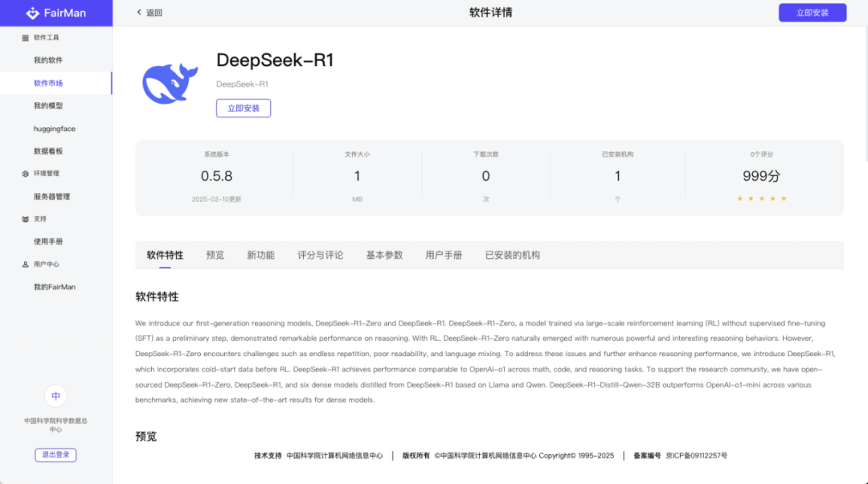The width and height of the screenshot is (868, 484).
Task: Switch to the 软件特性 tab
Action: (165, 256)
